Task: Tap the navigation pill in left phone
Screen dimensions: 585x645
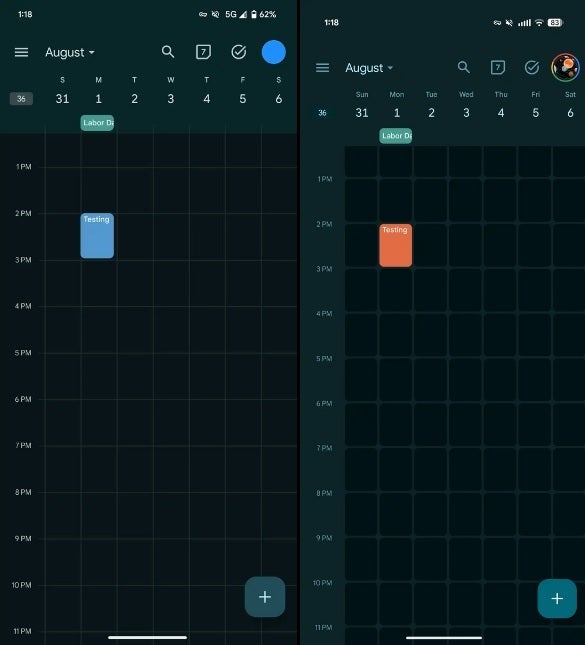Action: pos(148,637)
